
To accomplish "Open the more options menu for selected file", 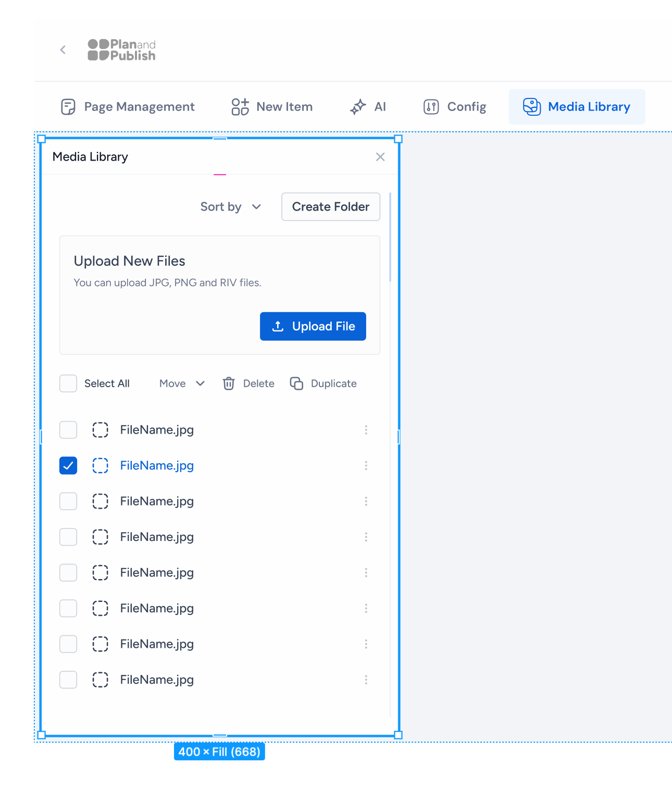I will click(x=366, y=465).
